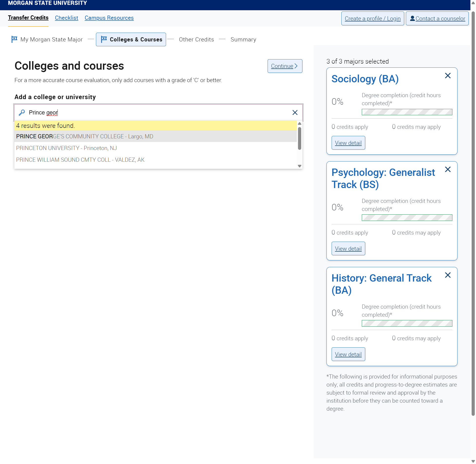Viewport: 476px width, 464px height.
Task: Click the page vertical scrollbar
Action: (473, 213)
